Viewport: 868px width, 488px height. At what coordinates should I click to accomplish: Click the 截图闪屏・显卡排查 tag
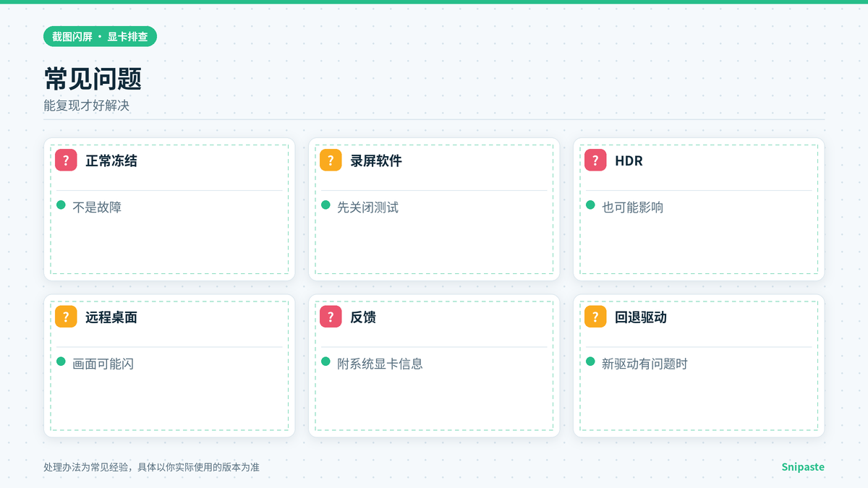100,36
